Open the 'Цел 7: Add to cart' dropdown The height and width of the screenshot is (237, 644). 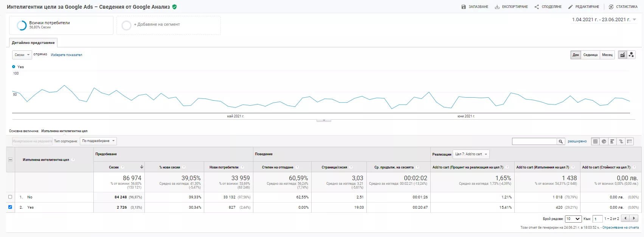[x=471, y=154]
